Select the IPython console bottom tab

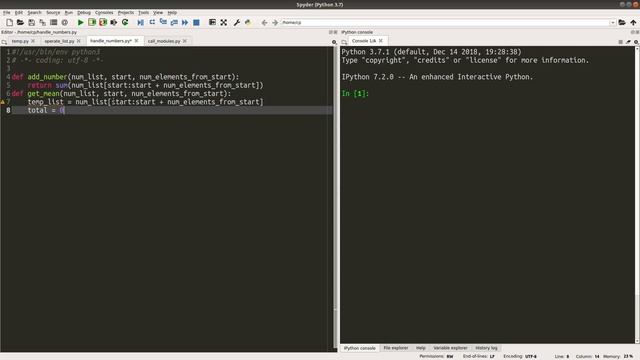pos(360,348)
